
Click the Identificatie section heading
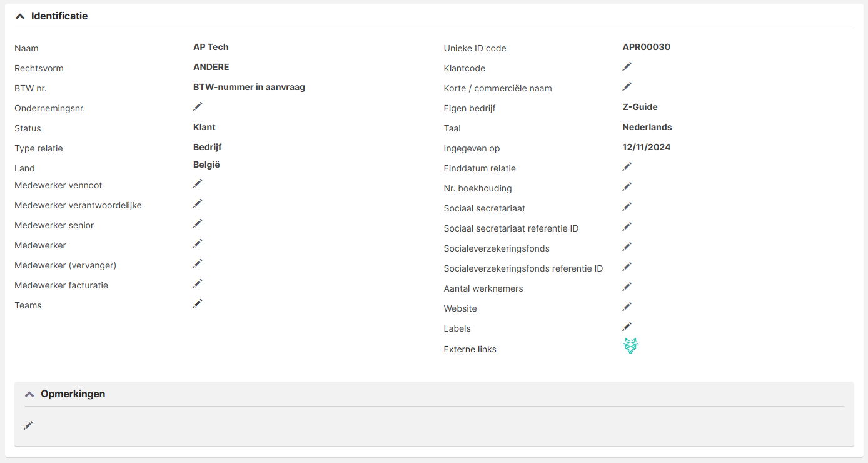click(x=59, y=16)
